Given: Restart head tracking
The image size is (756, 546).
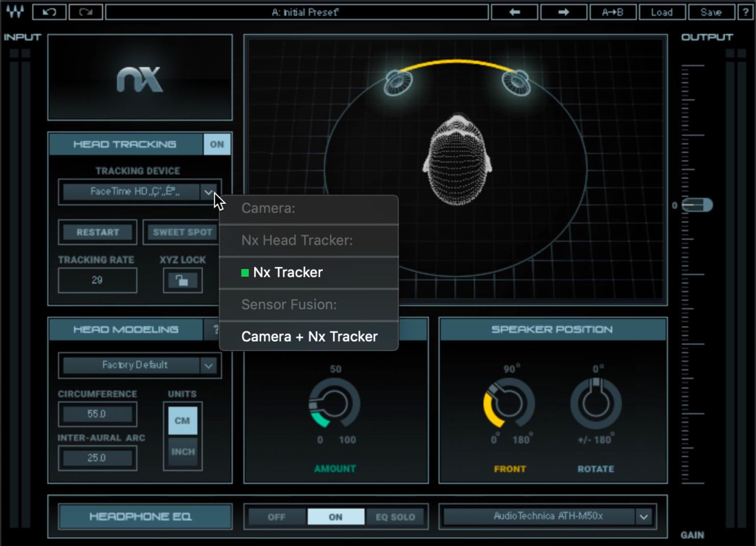Looking at the screenshot, I should click(x=98, y=232).
